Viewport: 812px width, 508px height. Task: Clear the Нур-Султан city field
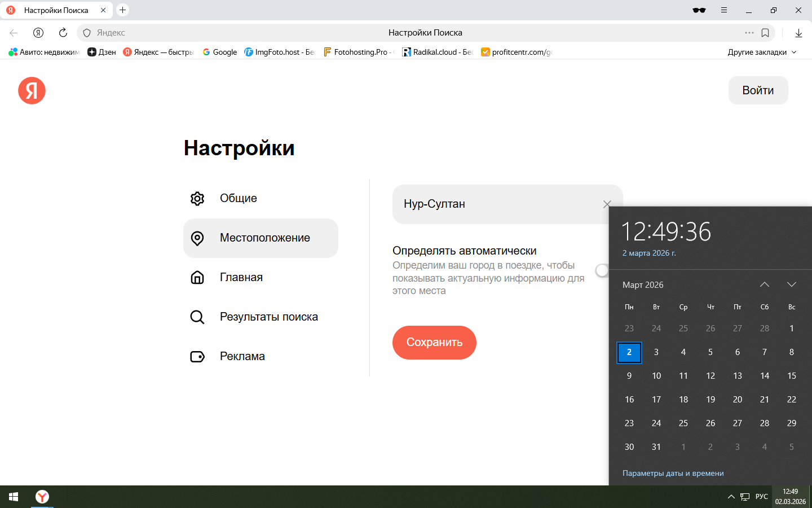(607, 204)
